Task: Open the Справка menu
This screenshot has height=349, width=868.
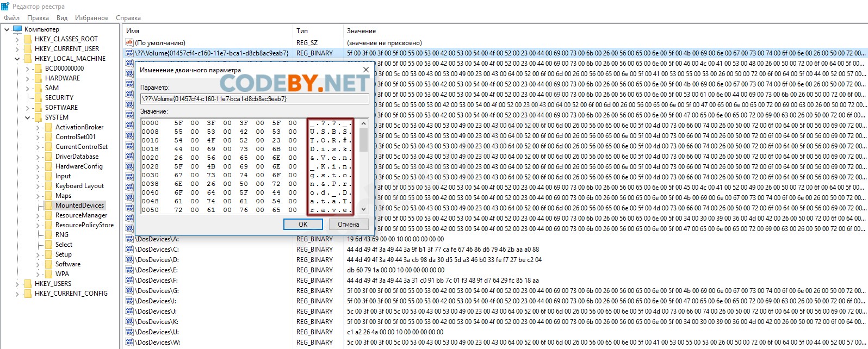Action: (x=128, y=18)
